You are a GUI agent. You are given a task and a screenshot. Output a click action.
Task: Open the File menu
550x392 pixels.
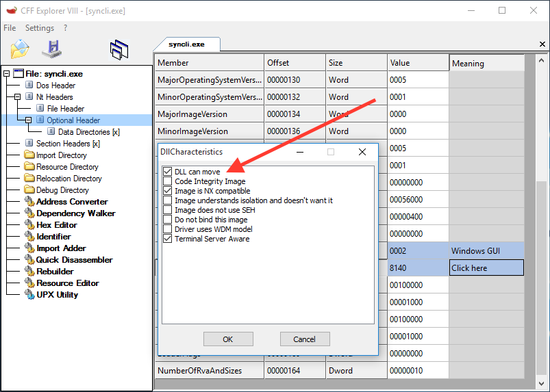(10, 27)
